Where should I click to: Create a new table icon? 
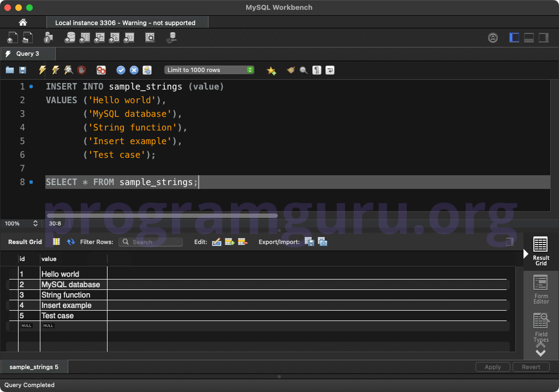[x=85, y=38]
